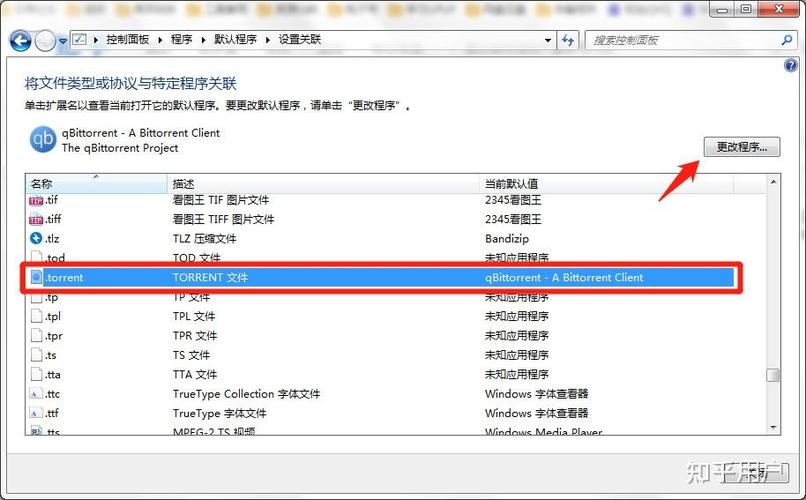Open help with the question mark icon

coord(791,65)
